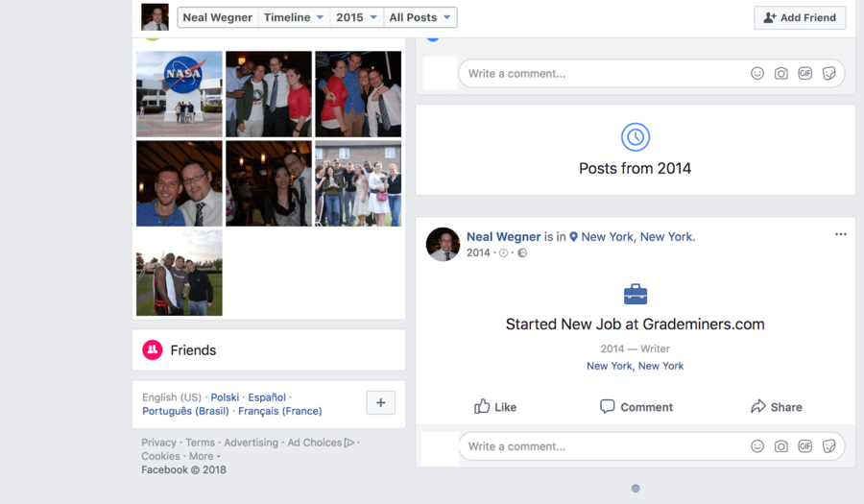The image size is (864, 504).
Task: Switch language to Español
Action: (267, 397)
